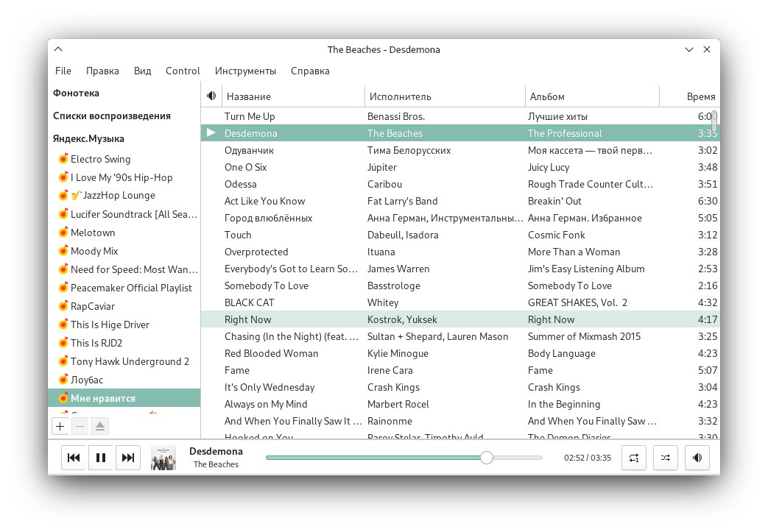Image resolution: width=768 pixels, height=532 pixels.
Task: Click the Electro Swing playlist icon
Action: click(63, 159)
